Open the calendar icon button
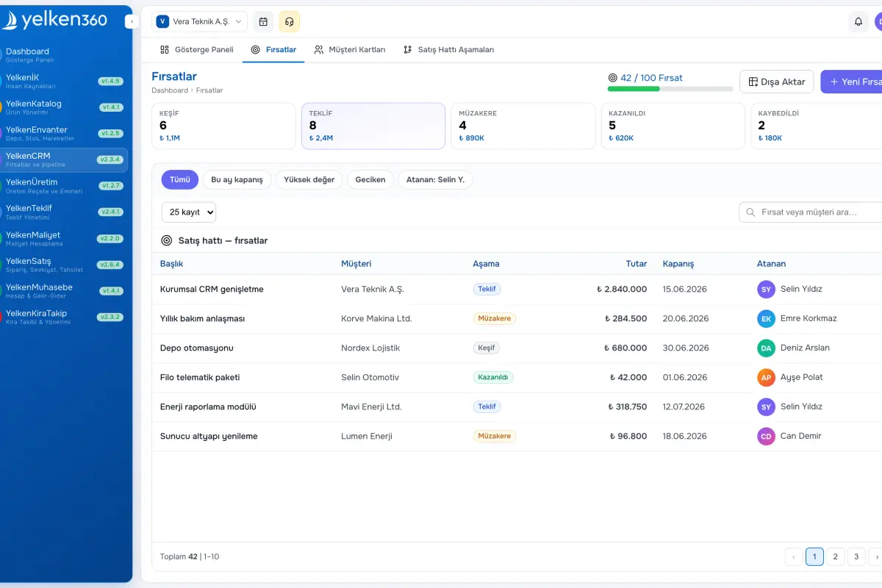The width and height of the screenshot is (882, 588). click(263, 21)
